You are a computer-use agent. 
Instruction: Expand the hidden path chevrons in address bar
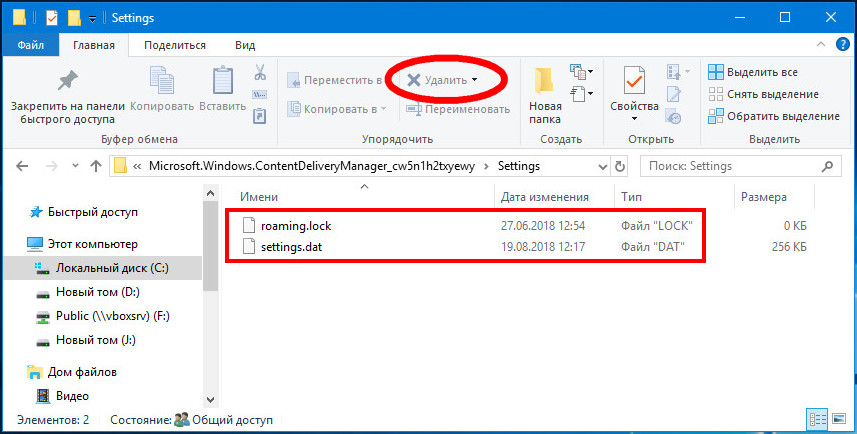pos(137,166)
